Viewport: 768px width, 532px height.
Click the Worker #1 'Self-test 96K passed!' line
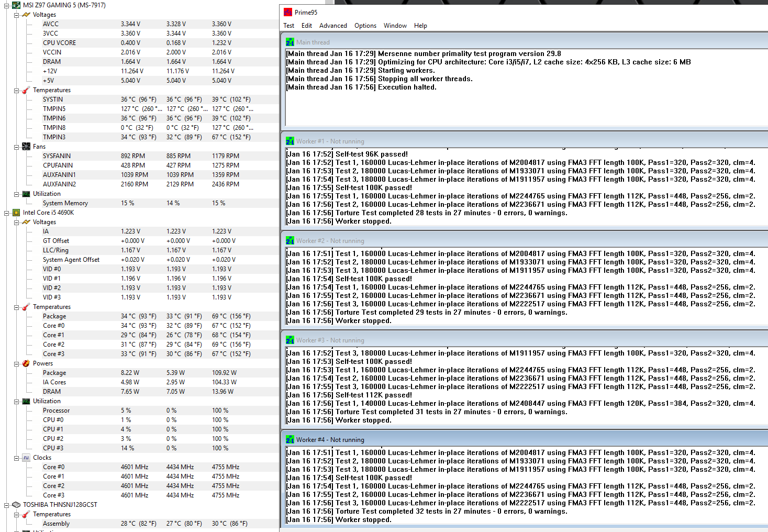347,154
